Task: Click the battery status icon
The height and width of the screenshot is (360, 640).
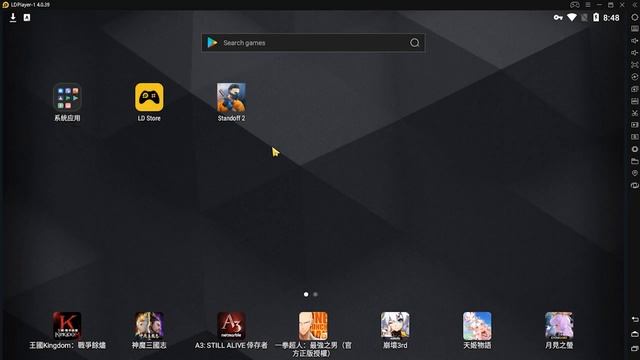Action: [596, 17]
